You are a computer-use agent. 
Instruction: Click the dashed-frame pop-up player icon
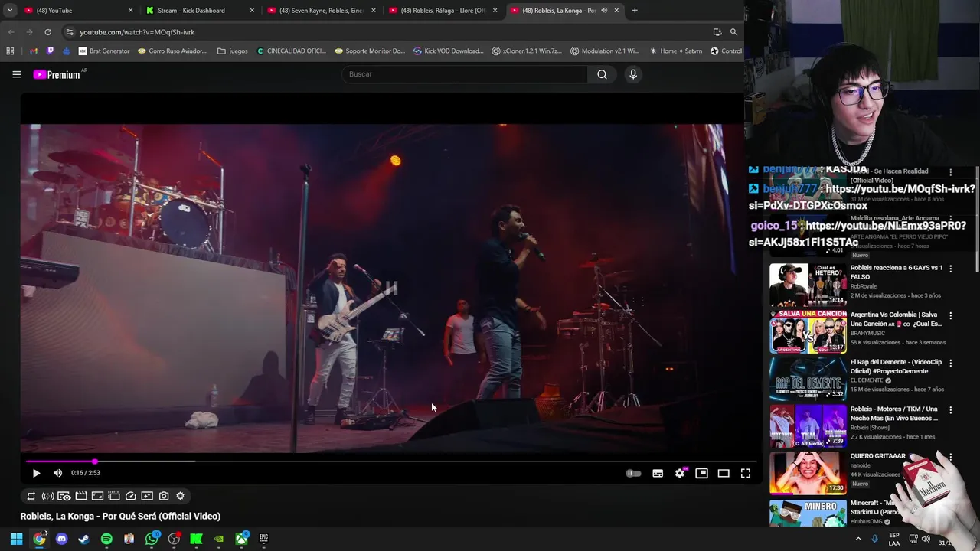(x=114, y=496)
